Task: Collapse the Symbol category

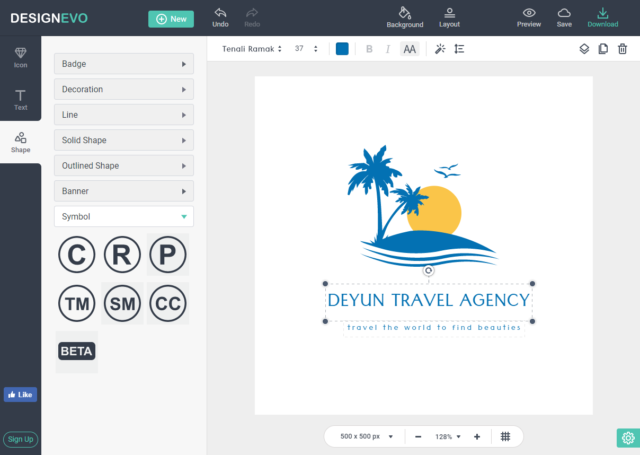Action: (x=124, y=217)
